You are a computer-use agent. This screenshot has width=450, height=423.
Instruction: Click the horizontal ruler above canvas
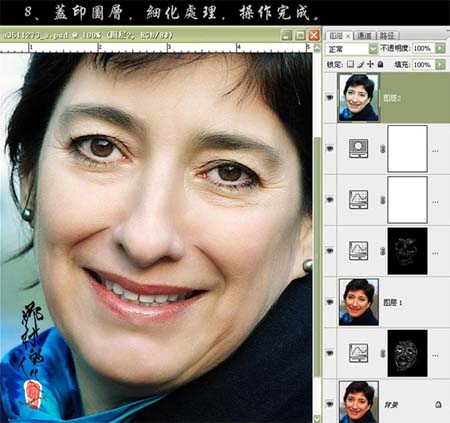click(x=156, y=48)
